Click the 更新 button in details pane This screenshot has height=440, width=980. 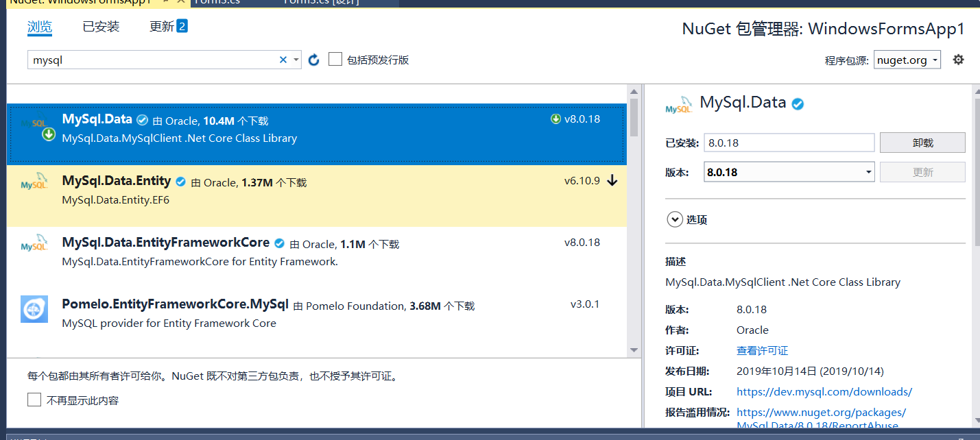(x=922, y=172)
